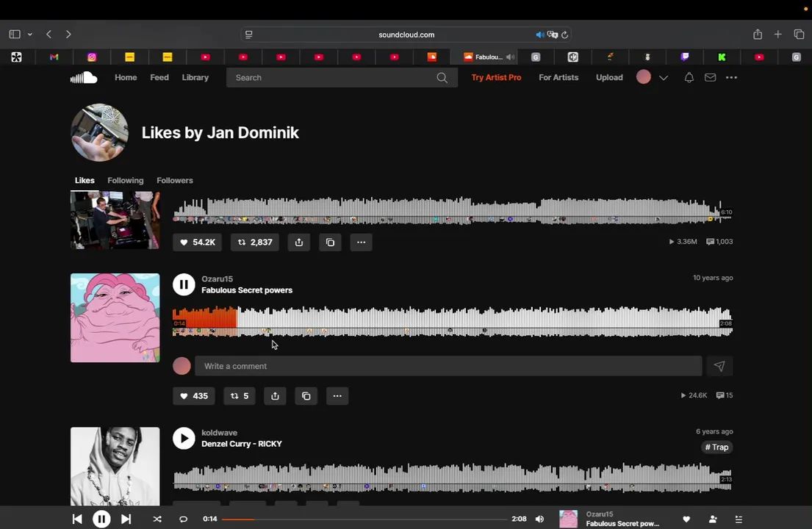This screenshot has width=812, height=529.
Task: Open the three-dot menu in SoundCloud header
Action: tap(731, 78)
